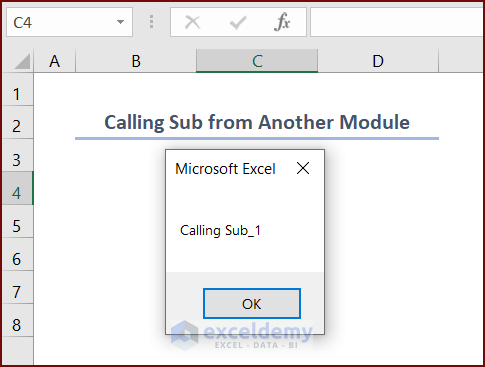Open the Name Box dropdown arrow
Screen dimensions: 485x367
click(x=120, y=22)
